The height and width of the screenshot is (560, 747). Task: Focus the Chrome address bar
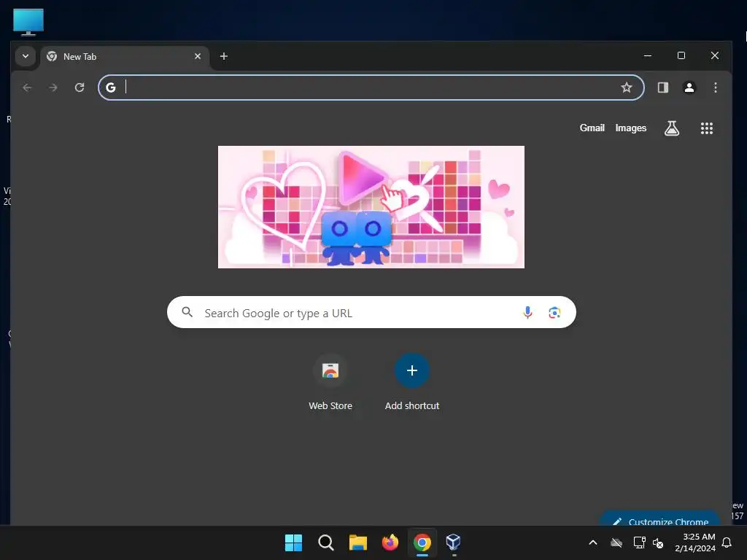(x=371, y=87)
